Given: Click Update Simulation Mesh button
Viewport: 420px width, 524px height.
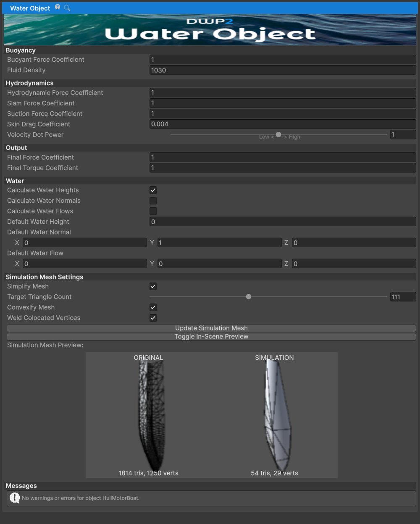Looking at the screenshot, I should coord(211,328).
